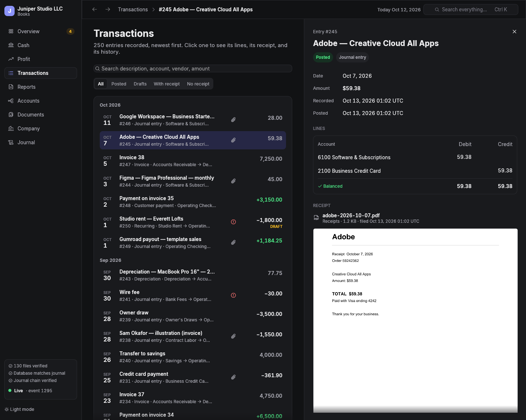Open Profit in sidebar

(x=41, y=59)
